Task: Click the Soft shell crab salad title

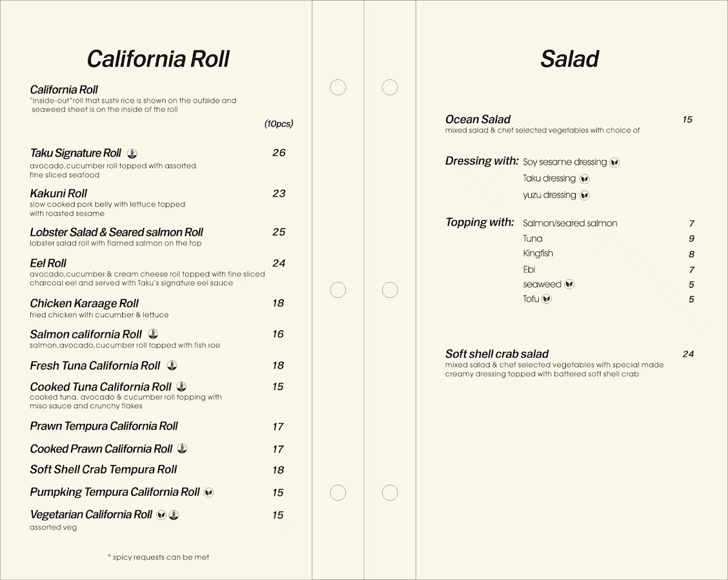Action: tap(497, 354)
